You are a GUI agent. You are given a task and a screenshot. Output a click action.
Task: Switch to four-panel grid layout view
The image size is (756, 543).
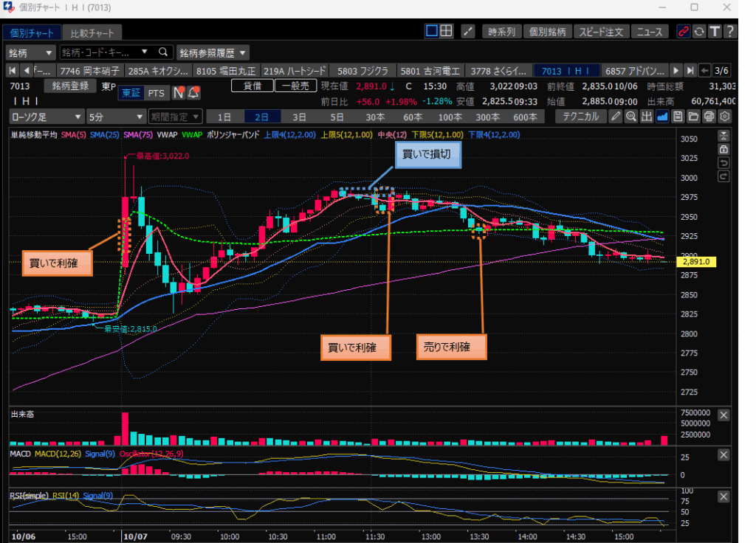tap(447, 31)
